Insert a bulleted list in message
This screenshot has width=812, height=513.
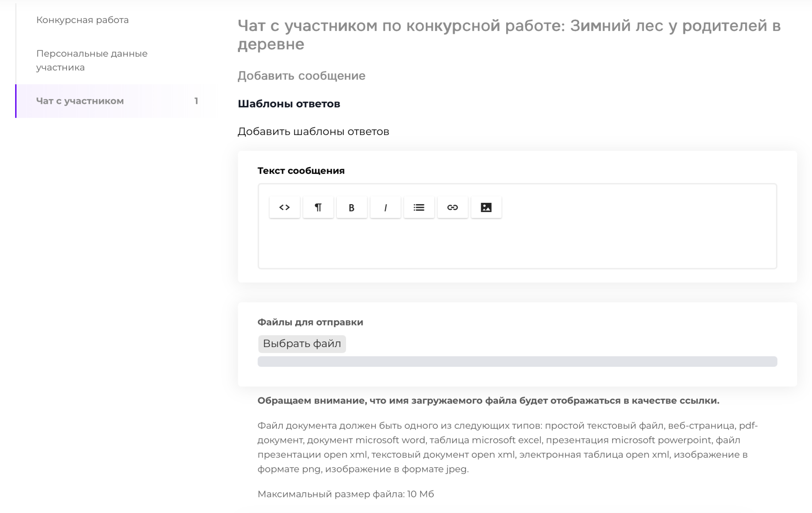(419, 207)
